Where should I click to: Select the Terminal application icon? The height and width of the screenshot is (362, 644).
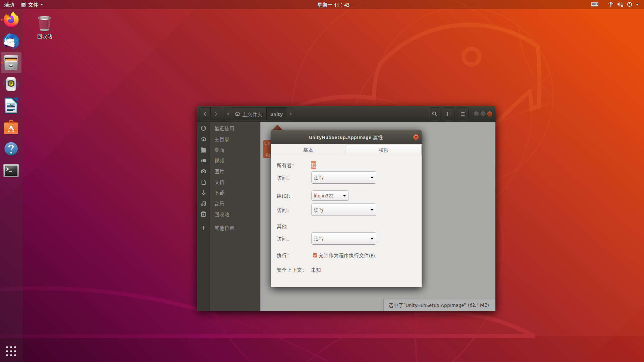(11, 170)
